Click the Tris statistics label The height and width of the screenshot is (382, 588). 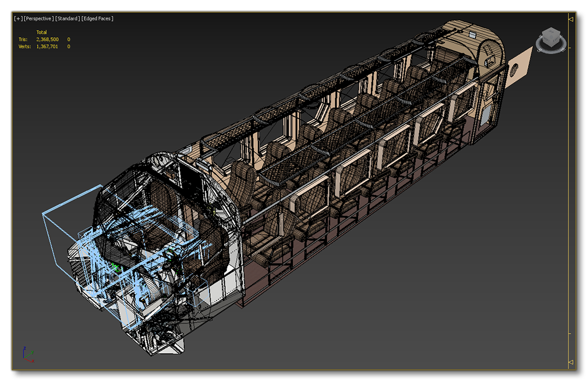coord(23,39)
